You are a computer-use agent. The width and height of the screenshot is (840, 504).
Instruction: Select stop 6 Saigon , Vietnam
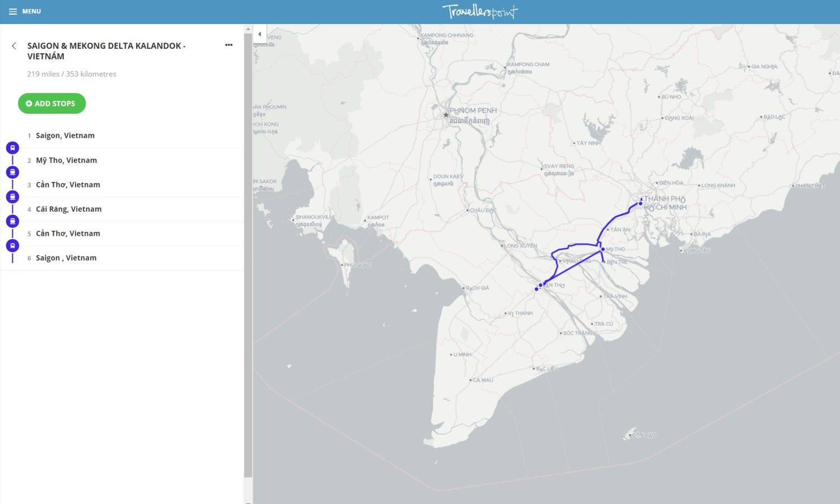point(66,258)
